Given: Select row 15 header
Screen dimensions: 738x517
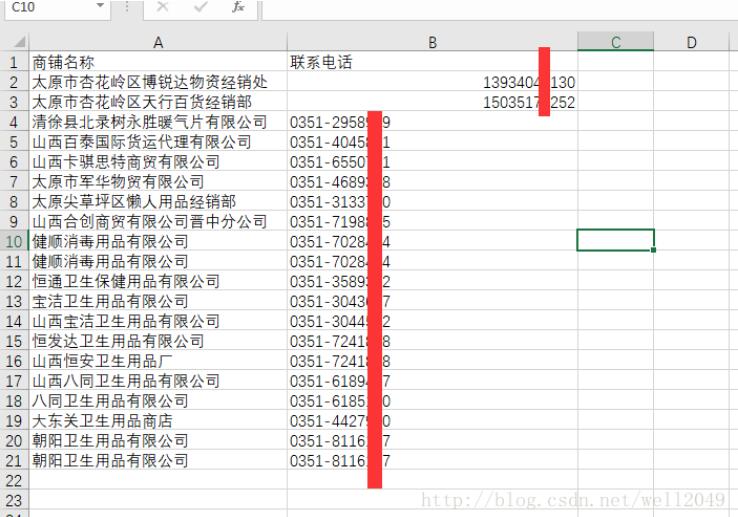Looking at the screenshot, I should 14,341.
